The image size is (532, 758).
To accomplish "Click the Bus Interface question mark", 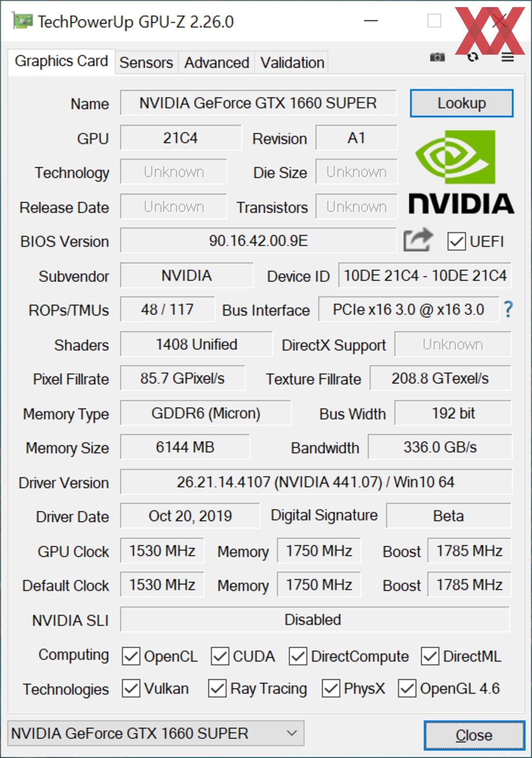I will (x=508, y=309).
